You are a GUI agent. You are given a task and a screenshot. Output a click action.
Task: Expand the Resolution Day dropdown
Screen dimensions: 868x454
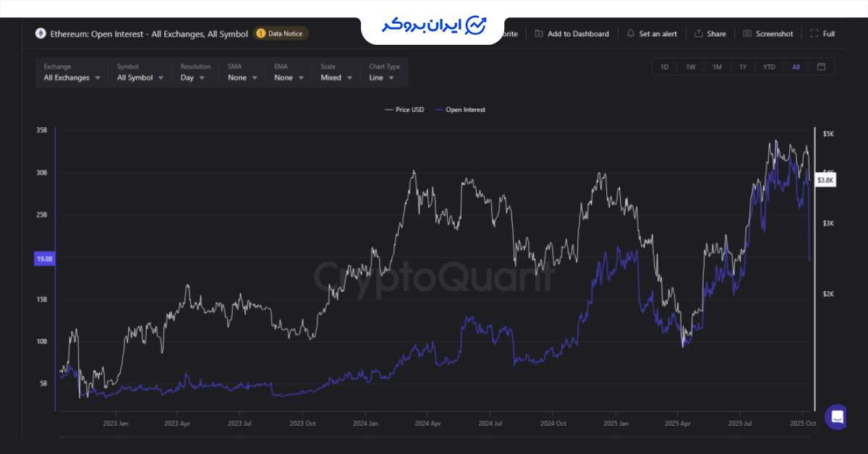pos(192,77)
